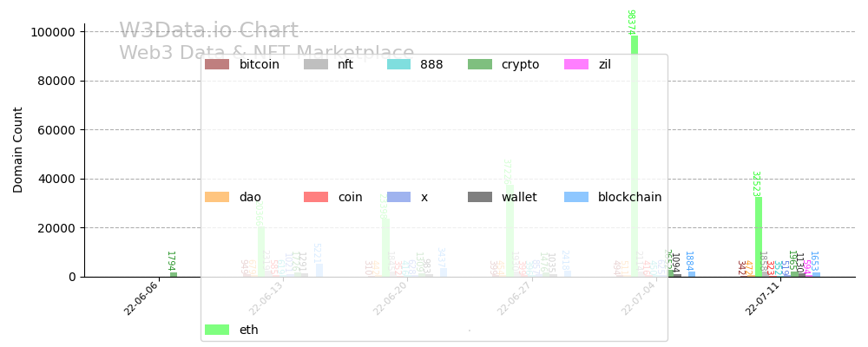
Task: Click the Domain Count axis label
Action: 18,149
